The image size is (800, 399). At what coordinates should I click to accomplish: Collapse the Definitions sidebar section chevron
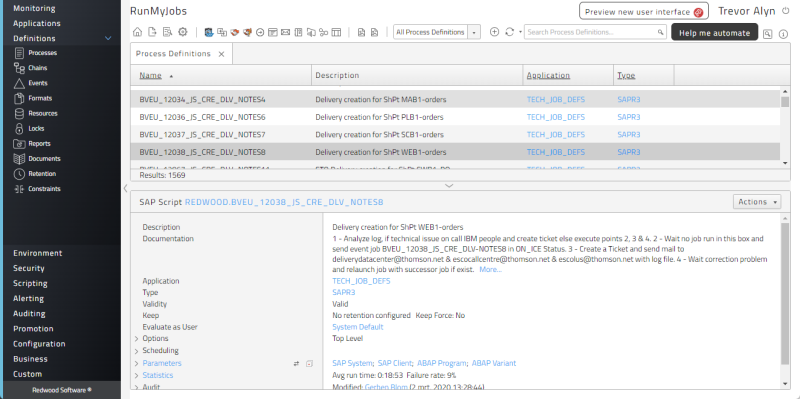coord(108,38)
